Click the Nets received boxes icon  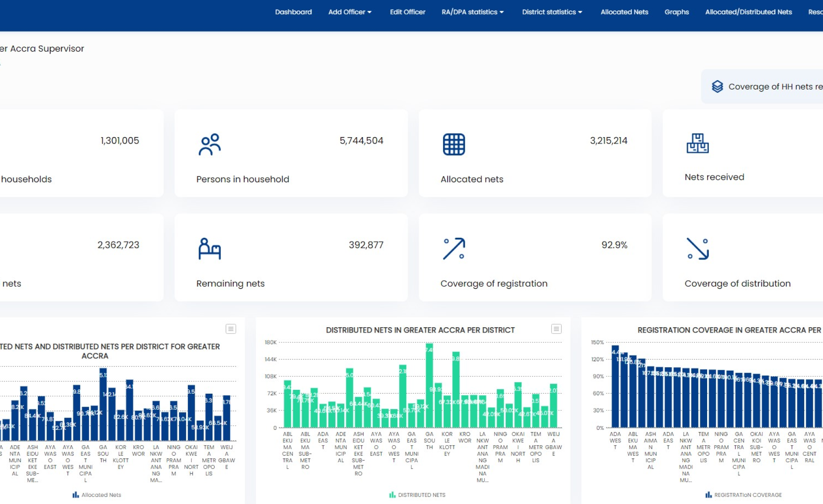(697, 143)
